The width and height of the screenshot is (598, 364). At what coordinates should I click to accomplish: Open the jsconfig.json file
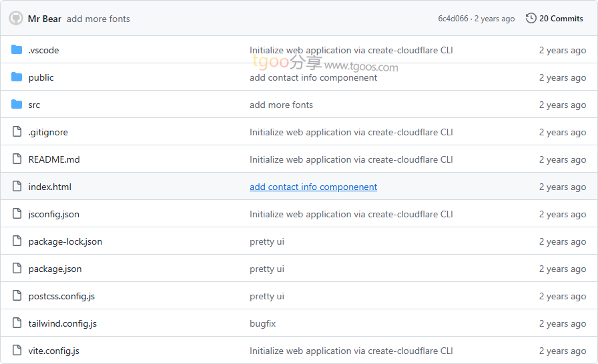53,214
